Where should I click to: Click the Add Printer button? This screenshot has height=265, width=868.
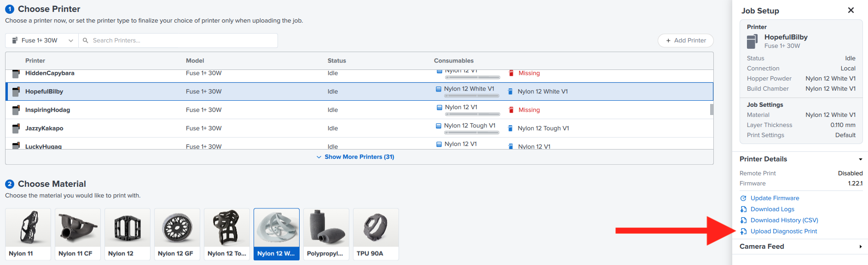pos(686,40)
